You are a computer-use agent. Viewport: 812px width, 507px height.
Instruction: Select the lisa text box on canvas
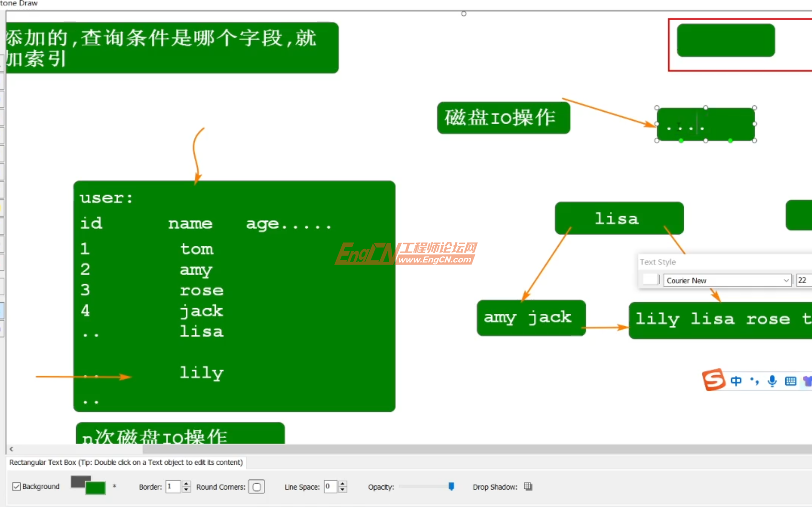point(618,218)
